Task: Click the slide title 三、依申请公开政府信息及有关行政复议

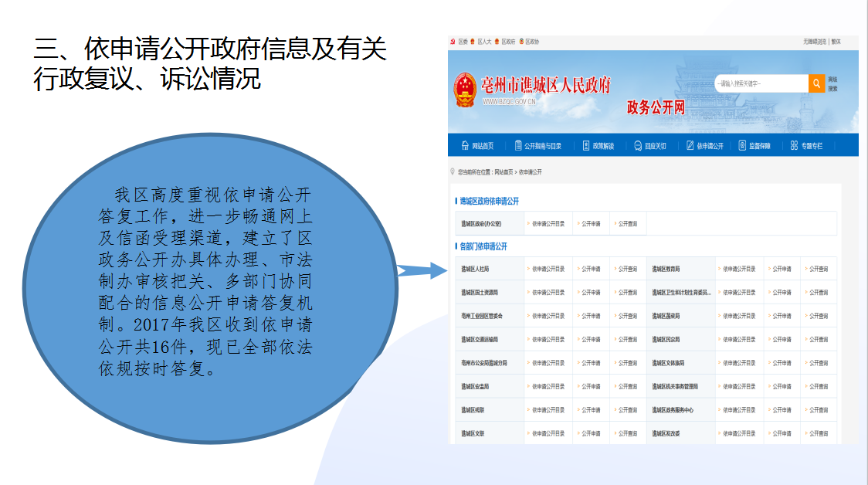Action: 210,63
